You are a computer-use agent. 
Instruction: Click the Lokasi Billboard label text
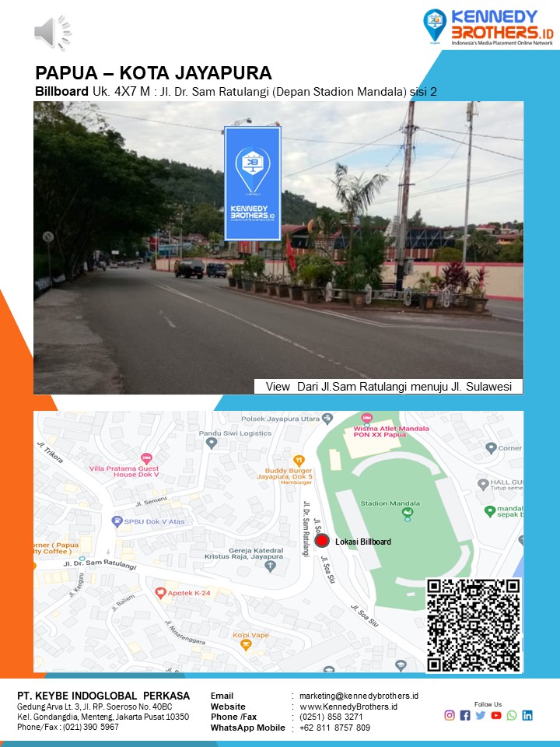(363, 542)
